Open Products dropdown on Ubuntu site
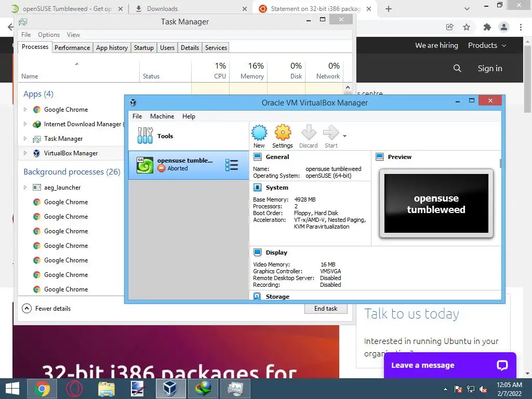Image resolution: width=532 pixels, height=399 pixels. pyautogui.click(x=487, y=45)
